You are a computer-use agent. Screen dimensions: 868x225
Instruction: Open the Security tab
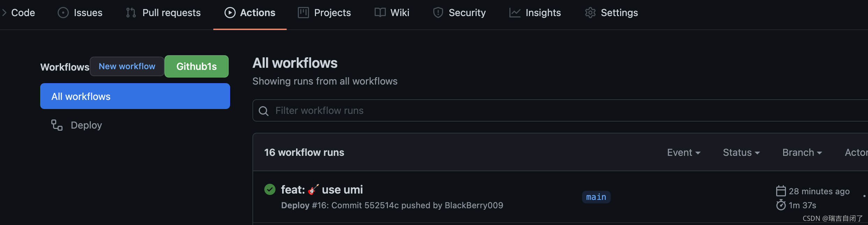point(459,13)
